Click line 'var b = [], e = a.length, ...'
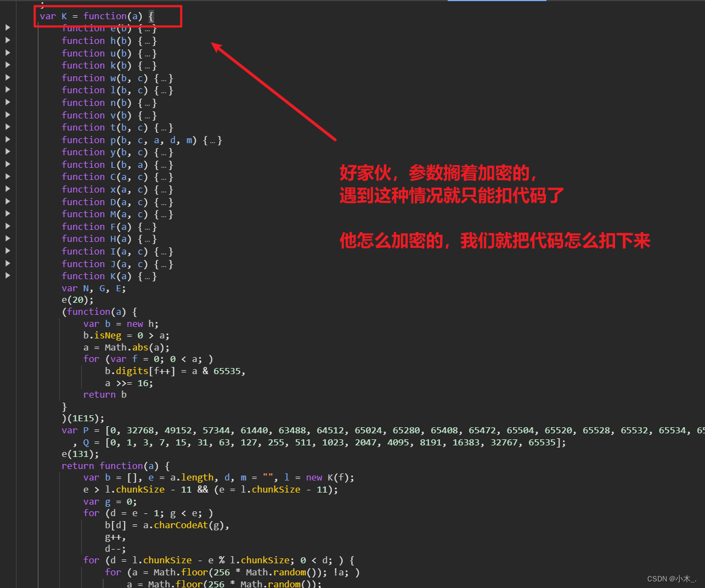The image size is (705, 588). pos(219,478)
